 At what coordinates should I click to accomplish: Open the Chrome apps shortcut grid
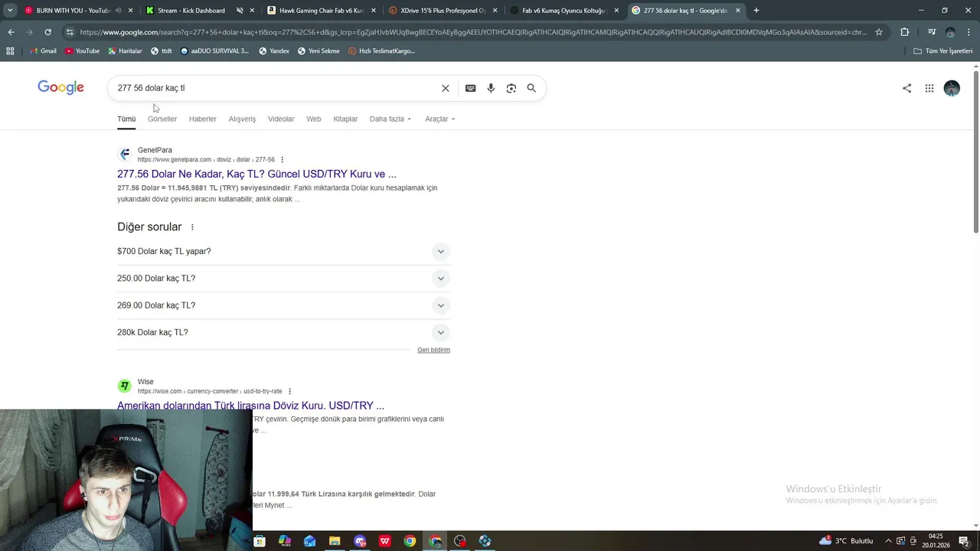click(10, 51)
